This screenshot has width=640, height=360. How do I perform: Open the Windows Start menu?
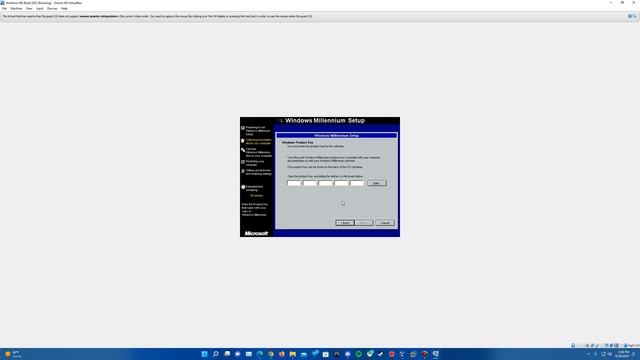[x=204, y=354]
